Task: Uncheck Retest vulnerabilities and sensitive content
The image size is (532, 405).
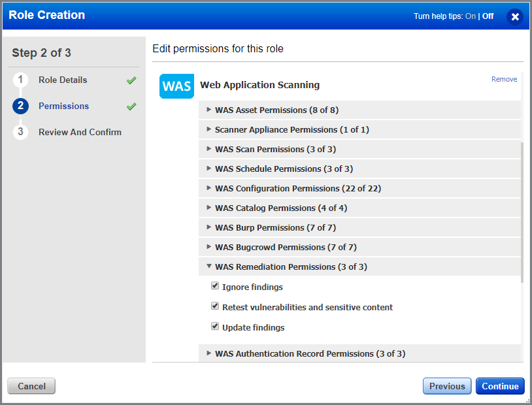Action: pyautogui.click(x=215, y=306)
